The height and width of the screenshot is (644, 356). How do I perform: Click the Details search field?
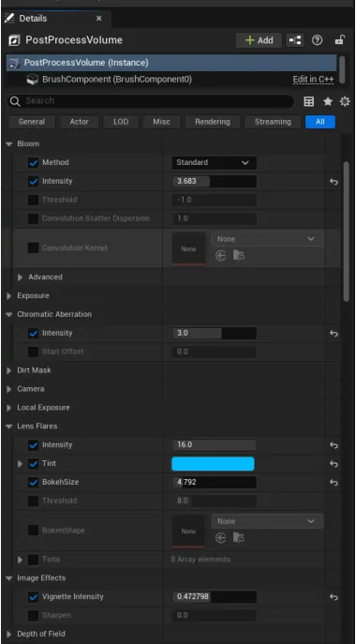pos(150,101)
